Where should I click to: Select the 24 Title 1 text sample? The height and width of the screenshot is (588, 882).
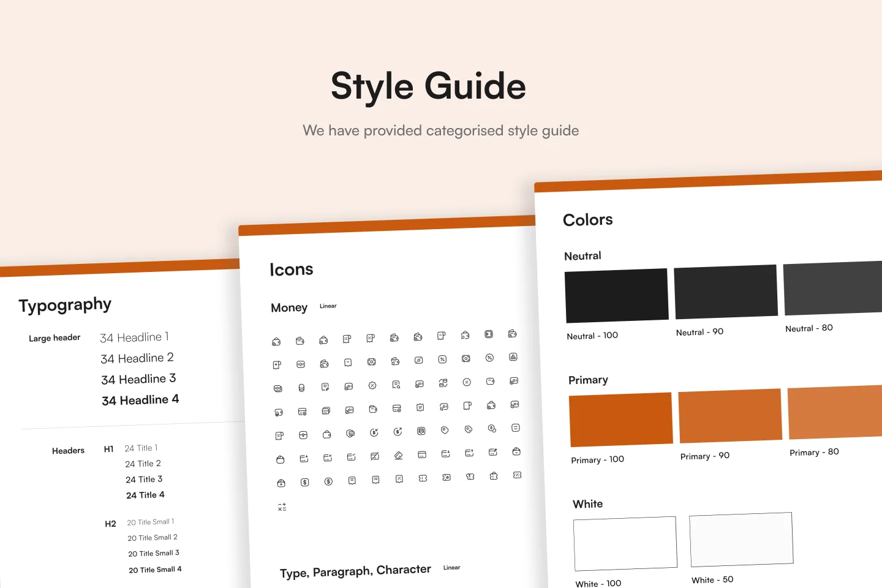pos(141,448)
